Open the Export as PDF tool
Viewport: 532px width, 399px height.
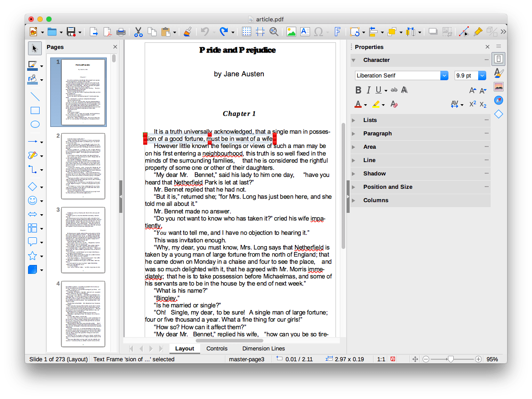(107, 32)
